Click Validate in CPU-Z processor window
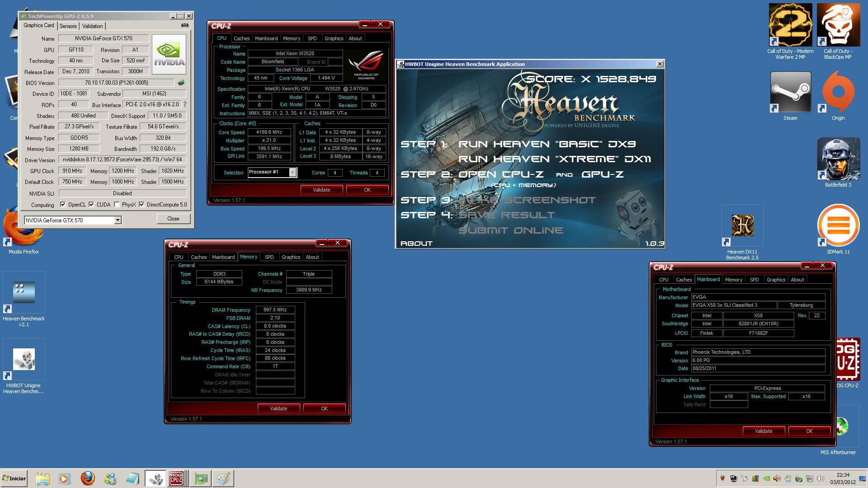 (x=321, y=190)
